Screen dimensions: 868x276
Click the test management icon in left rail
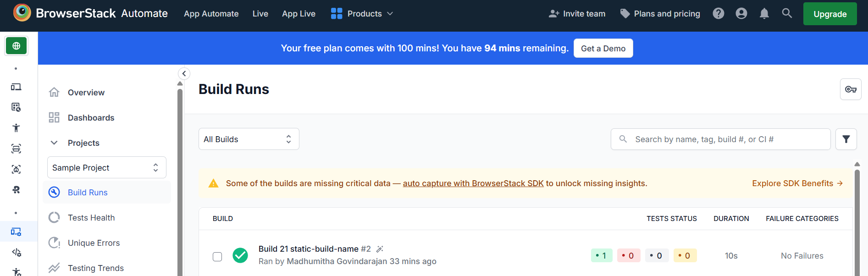point(16,107)
